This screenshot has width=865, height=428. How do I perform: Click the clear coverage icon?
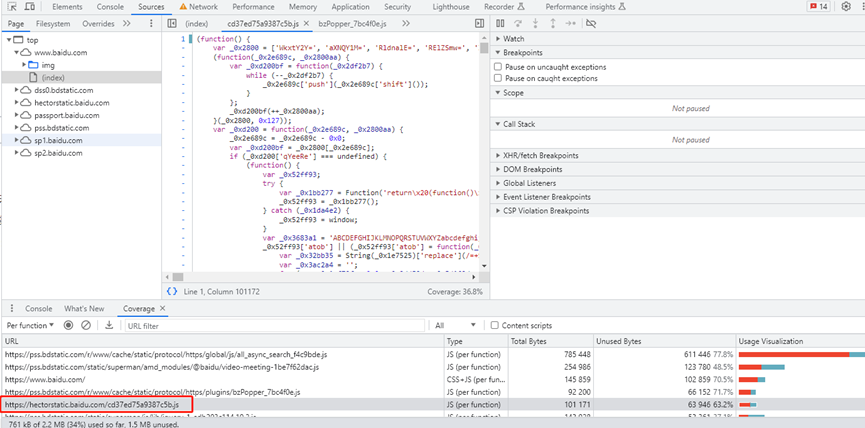84,325
